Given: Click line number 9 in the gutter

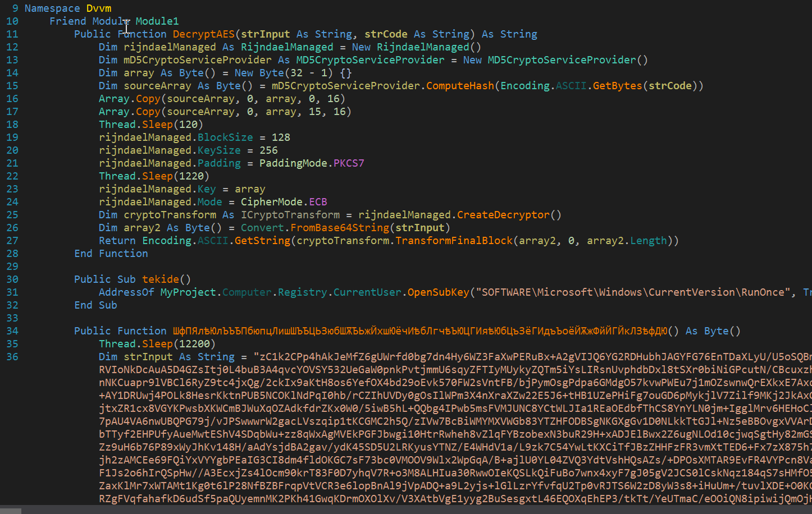Looking at the screenshot, I should [x=15, y=8].
